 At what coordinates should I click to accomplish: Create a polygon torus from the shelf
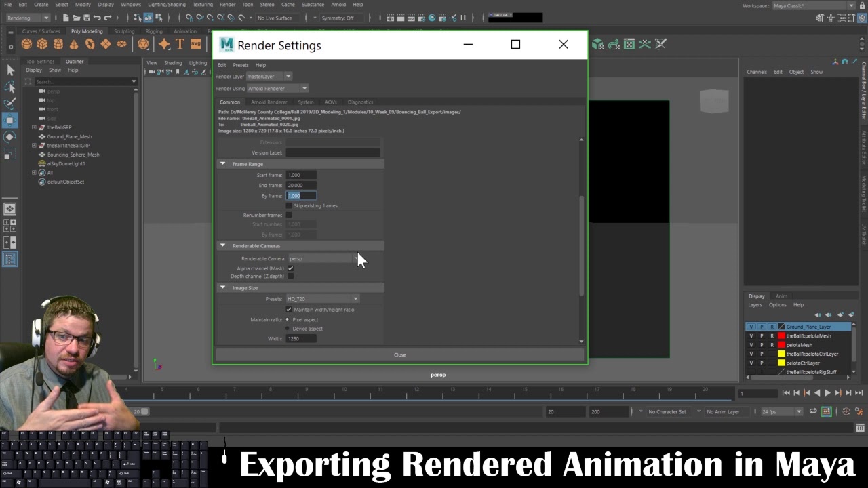90,44
